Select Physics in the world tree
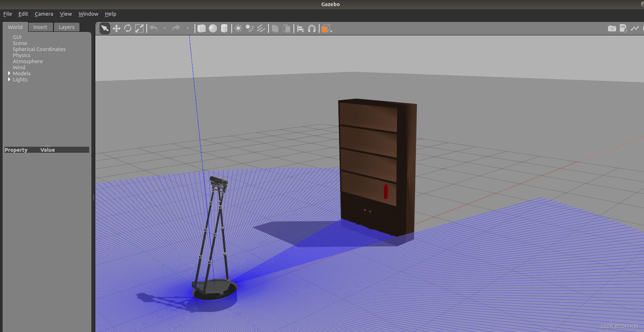Viewport: 644px width, 332px height. tap(22, 55)
